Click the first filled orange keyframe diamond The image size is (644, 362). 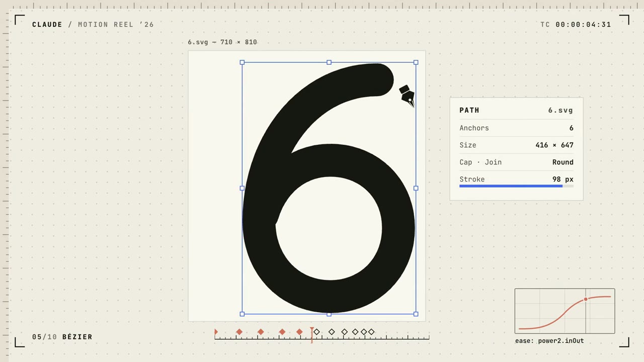tap(239, 332)
